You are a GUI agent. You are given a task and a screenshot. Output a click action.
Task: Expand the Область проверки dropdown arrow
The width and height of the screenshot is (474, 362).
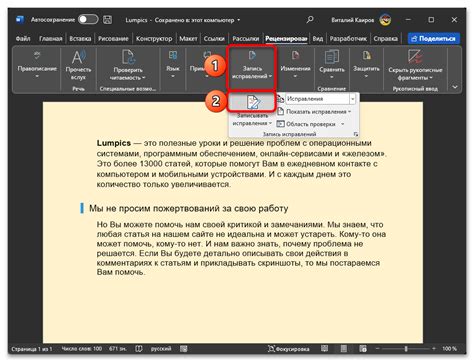(343, 124)
